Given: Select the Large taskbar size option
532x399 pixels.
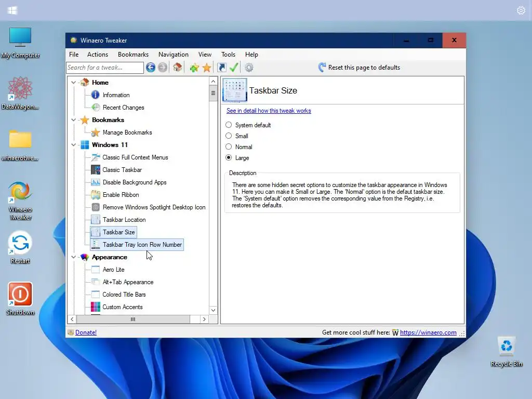Looking at the screenshot, I should click(229, 157).
